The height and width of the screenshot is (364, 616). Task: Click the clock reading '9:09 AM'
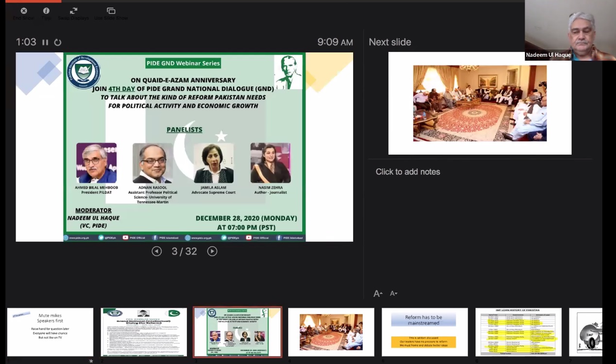point(335,42)
